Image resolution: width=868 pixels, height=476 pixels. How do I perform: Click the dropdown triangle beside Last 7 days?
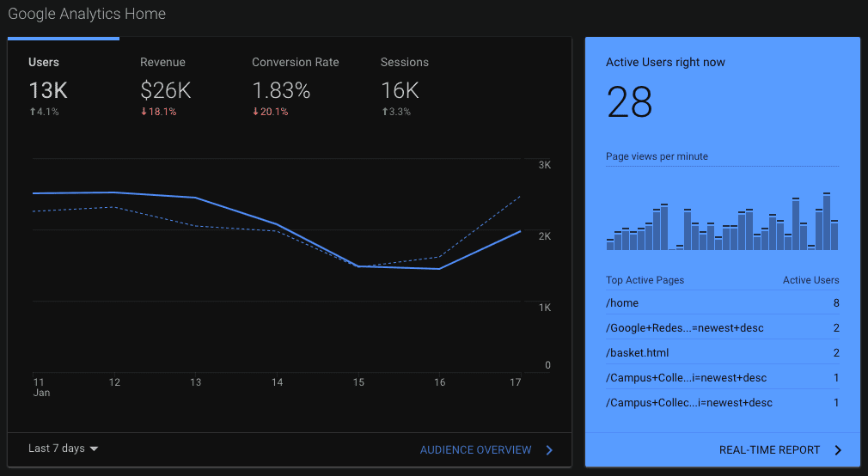pyautogui.click(x=95, y=449)
